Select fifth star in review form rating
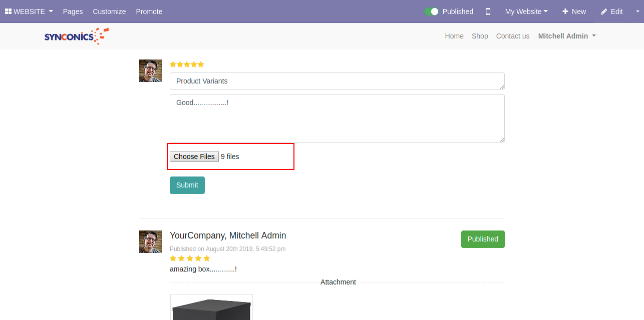Viewport: 644px width, 320px height. point(201,64)
